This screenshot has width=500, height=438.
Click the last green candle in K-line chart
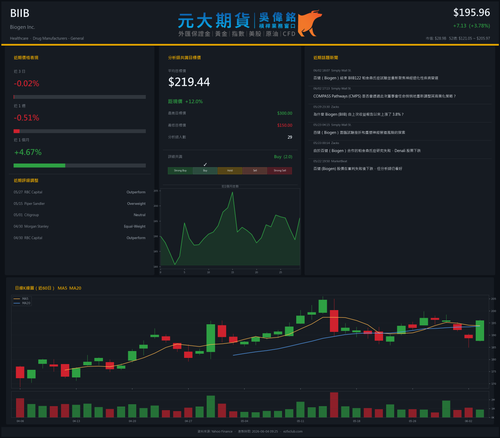tap(480, 331)
